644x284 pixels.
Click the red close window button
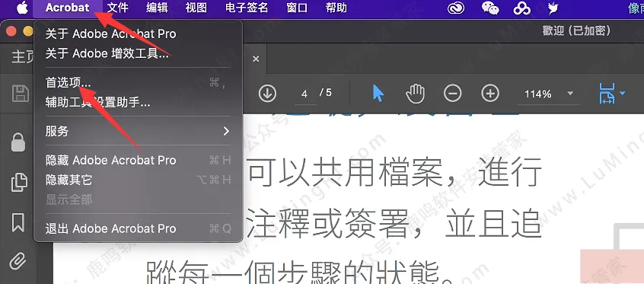click(x=11, y=31)
